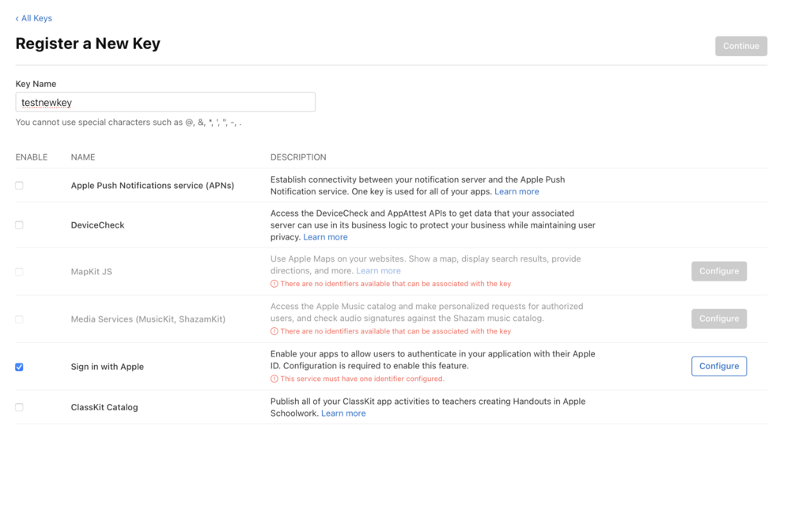Click the Register a New Key heading
Image resolution: width=810 pixels, height=532 pixels.
click(x=88, y=43)
